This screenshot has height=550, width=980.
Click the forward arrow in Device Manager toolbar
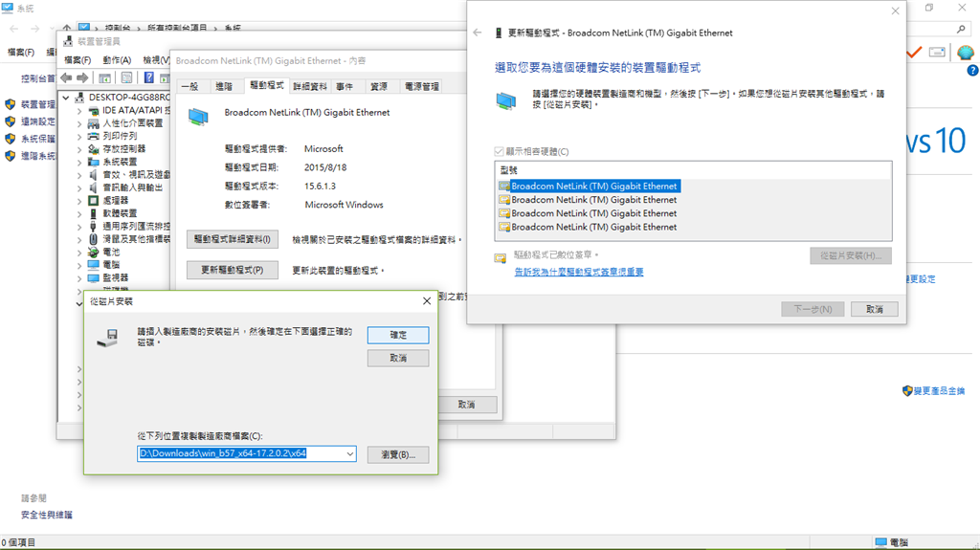click(x=82, y=77)
